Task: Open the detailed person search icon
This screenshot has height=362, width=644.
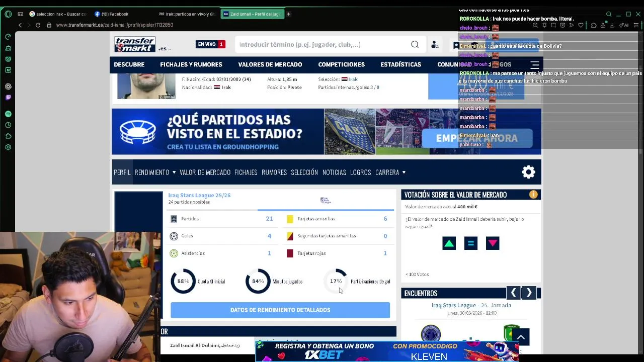Action: [x=435, y=45]
